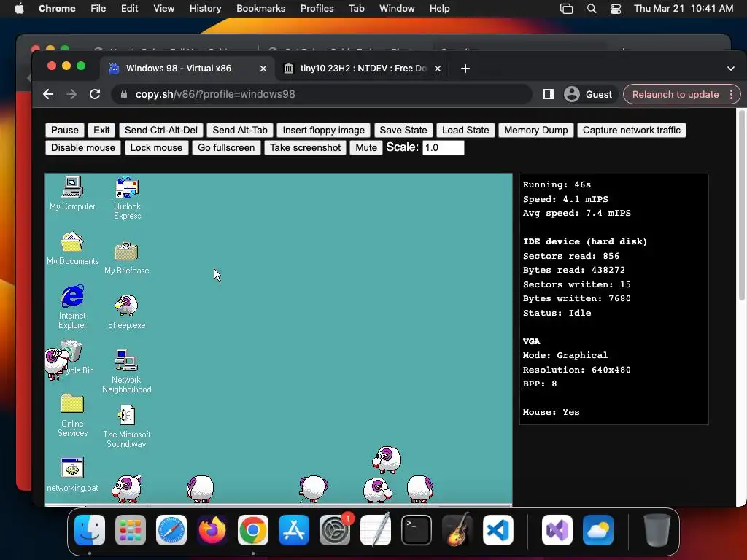Viewport: 747px width, 560px height.
Task: Click Send Ctrl-Alt-Del button
Action: pos(161,130)
